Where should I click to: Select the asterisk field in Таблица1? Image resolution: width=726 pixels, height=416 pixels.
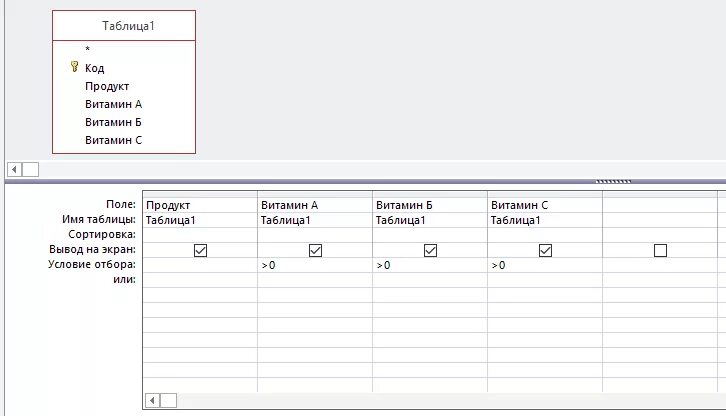coord(88,49)
